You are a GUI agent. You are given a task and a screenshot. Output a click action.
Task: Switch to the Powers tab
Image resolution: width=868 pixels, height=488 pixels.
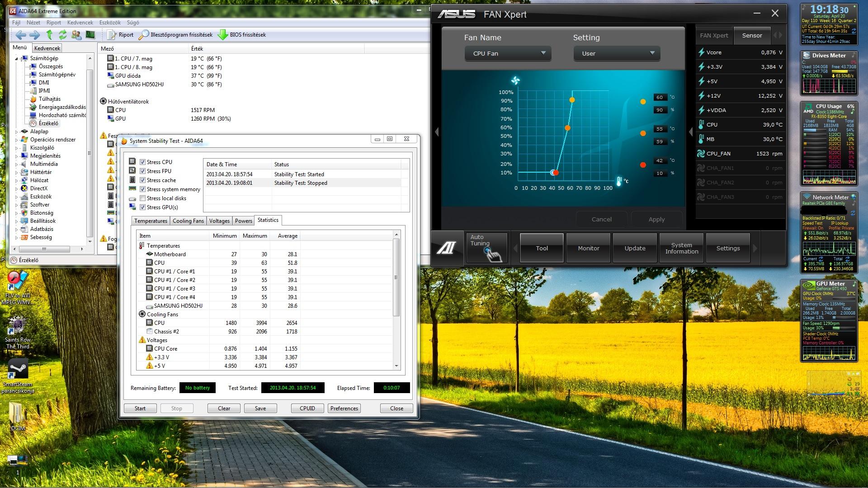[x=243, y=221]
